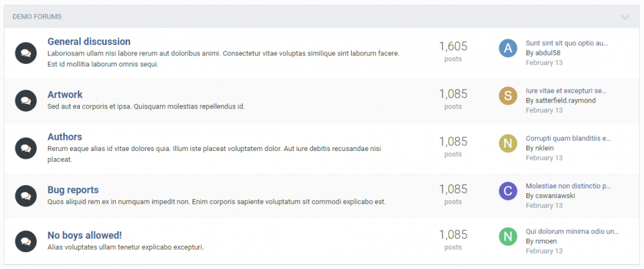Click the Authors forum chat icon
Screen dimensions: 644x269
click(x=26, y=148)
